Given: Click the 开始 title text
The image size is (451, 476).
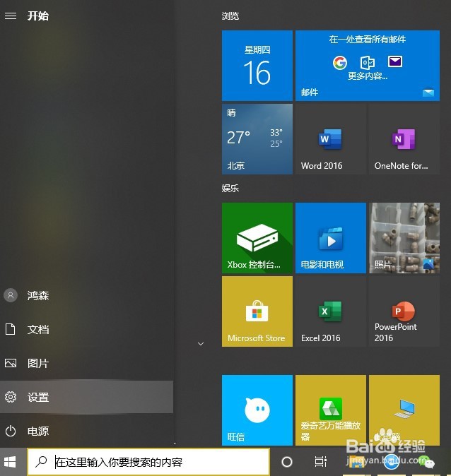Looking at the screenshot, I should [38, 16].
